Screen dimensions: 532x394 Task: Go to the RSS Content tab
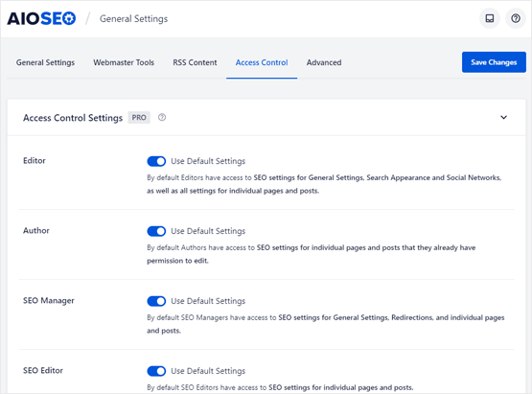pos(195,62)
